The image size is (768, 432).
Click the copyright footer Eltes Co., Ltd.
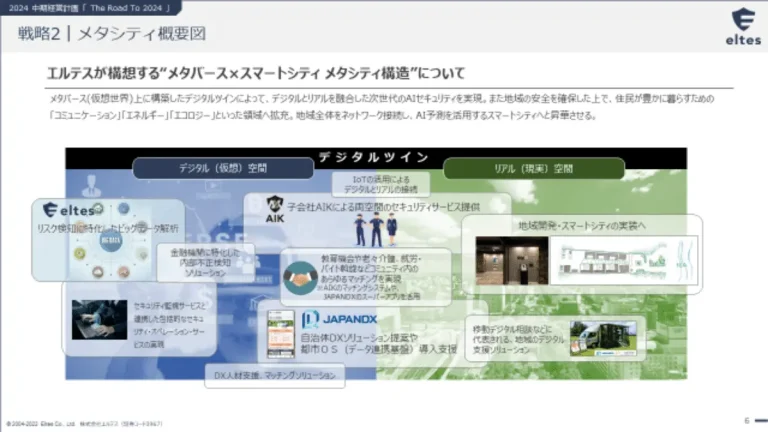[x=84, y=424]
